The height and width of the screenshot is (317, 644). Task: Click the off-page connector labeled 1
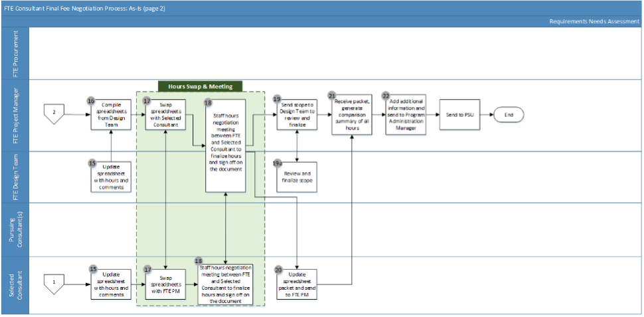[x=54, y=282]
